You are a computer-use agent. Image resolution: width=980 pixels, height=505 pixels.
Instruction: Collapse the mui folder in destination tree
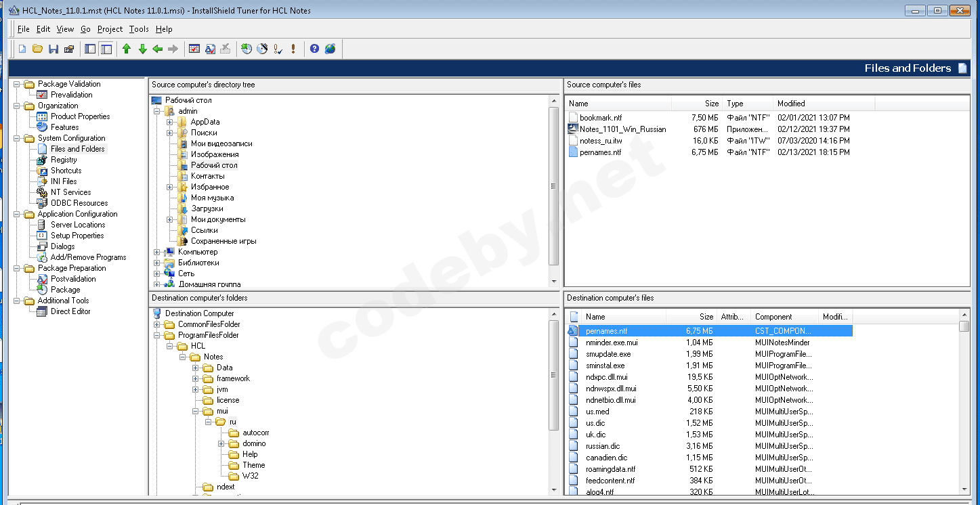196,411
